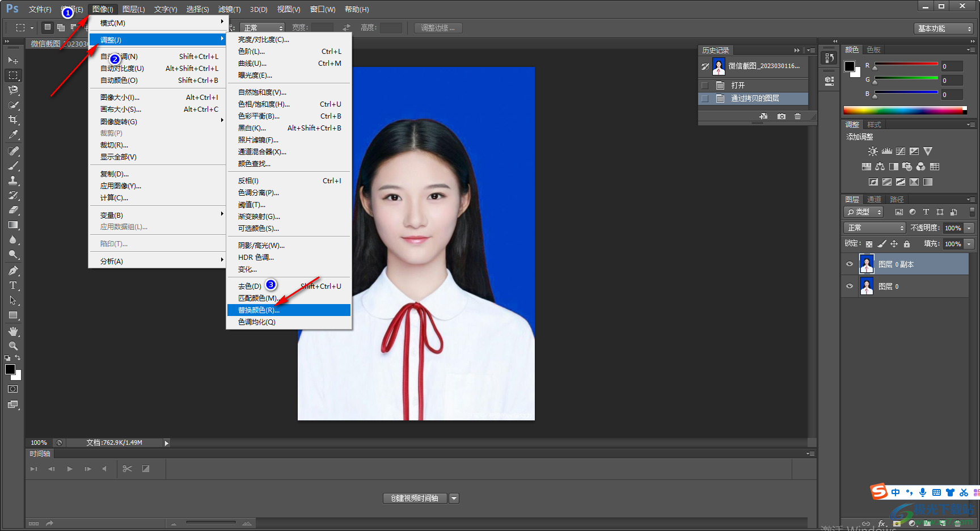The image size is (980, 531).
Task: Hide the 图层 0 副本 layer
Action: click(850, 264)
